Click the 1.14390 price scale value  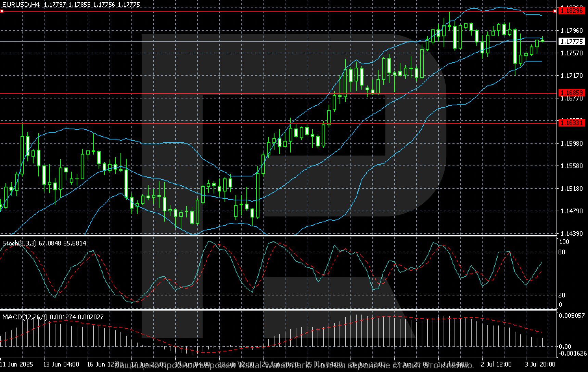click(x=571, y=234)
